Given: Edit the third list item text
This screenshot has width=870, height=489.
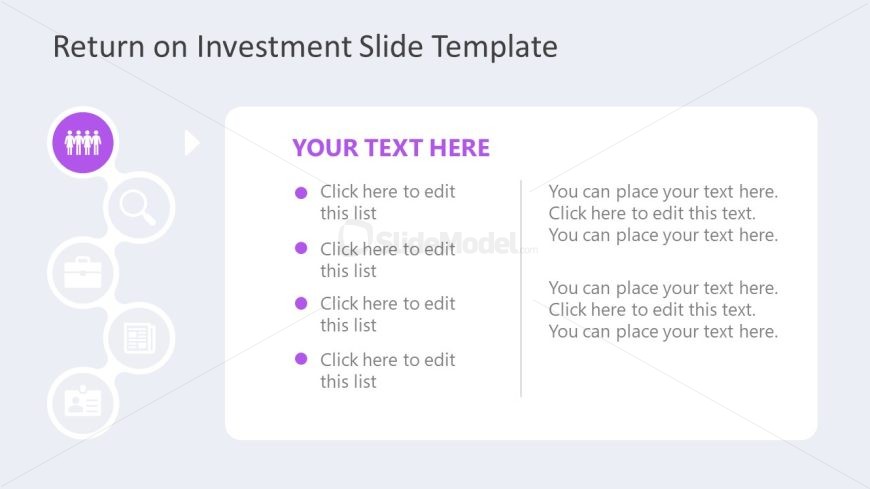Looking at the screenshot, I should [x=388, y=314].
